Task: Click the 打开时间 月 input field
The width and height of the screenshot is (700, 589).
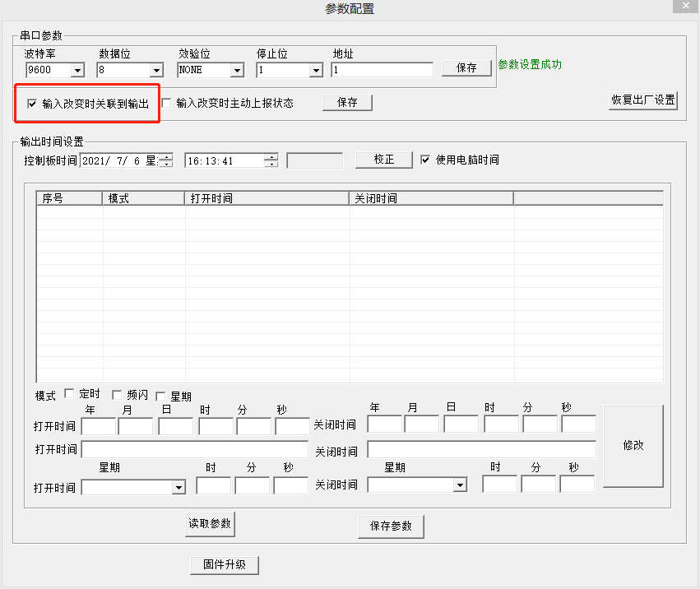Action: coord(136,426)
